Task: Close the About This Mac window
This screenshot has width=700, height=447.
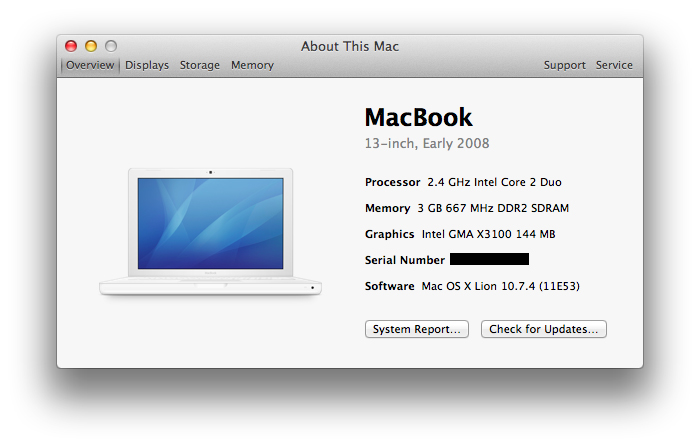Action: point(71,46)
